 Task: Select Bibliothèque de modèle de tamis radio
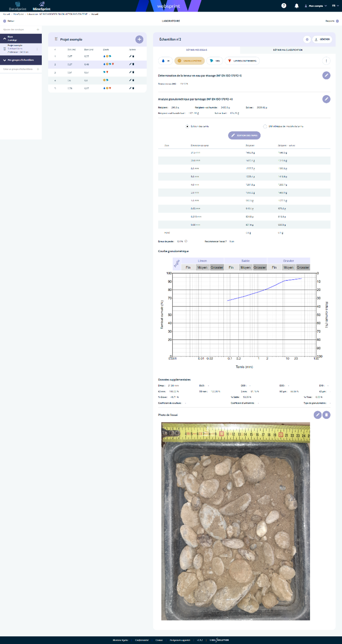point(265,127)
